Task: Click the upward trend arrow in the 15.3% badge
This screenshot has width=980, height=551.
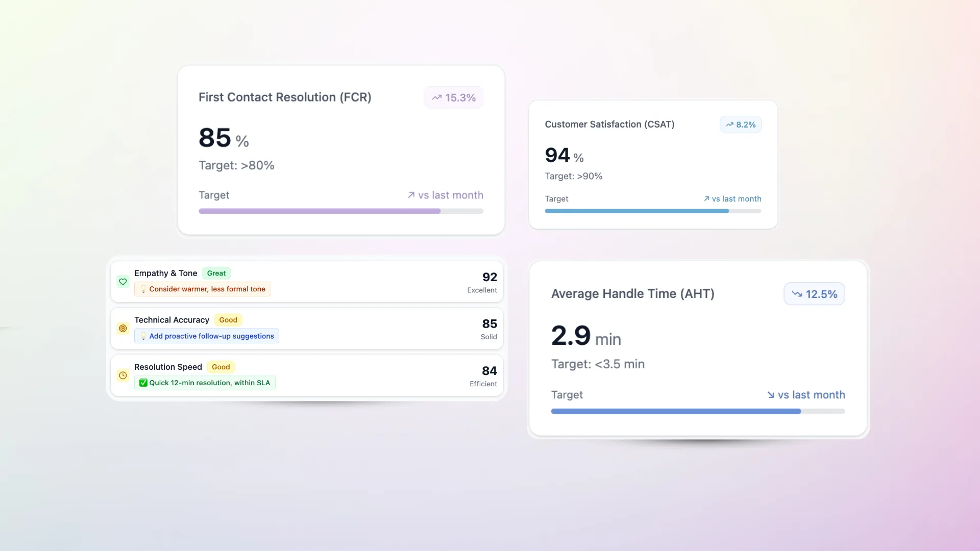Action: tap(437, 97)
